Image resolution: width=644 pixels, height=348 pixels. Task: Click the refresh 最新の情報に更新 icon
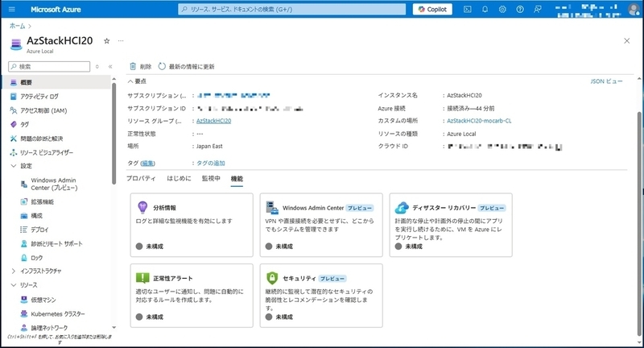tap(162, 66)
